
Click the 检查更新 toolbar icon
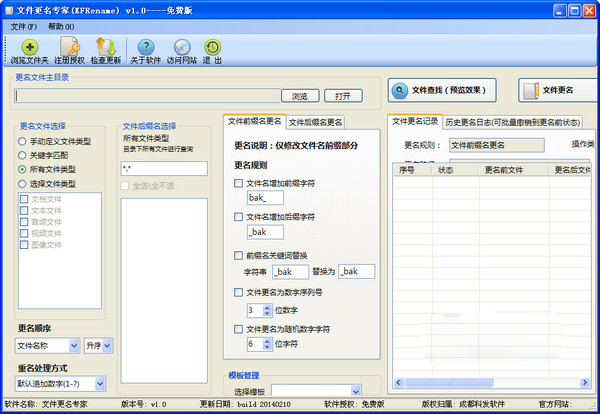click(105, 47)
